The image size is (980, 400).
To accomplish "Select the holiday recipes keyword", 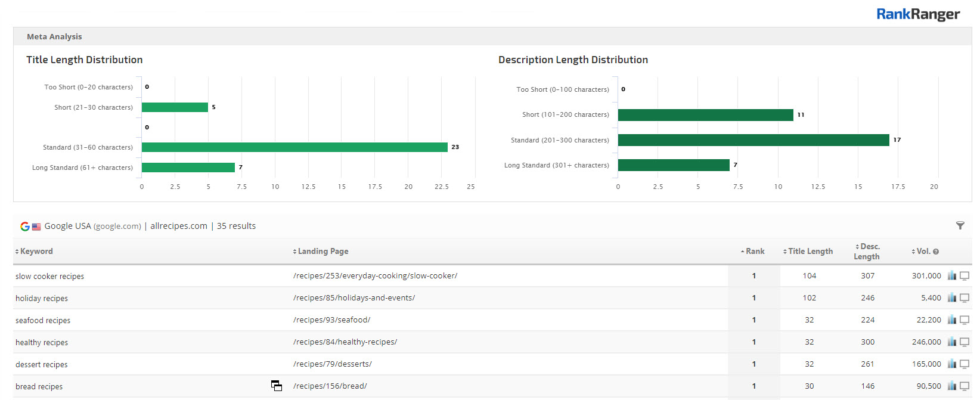I will (42, 298).
